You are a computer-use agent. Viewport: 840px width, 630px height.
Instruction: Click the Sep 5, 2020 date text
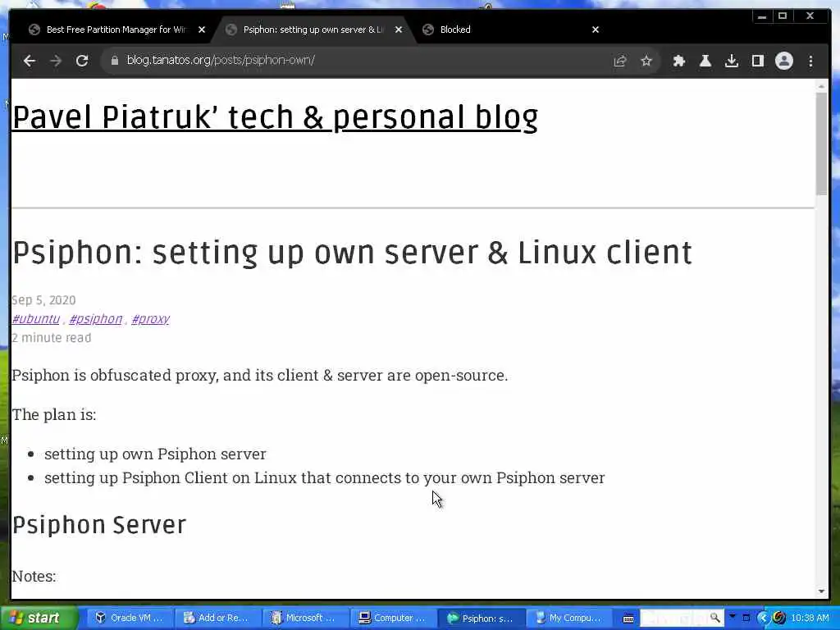click(x=43, y=300)
